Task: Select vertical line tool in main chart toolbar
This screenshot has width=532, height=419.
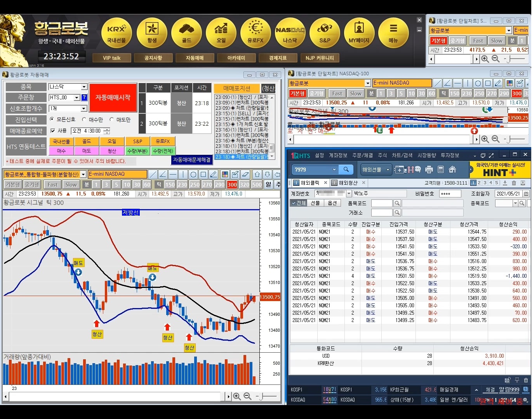Action: click(183, 174)
